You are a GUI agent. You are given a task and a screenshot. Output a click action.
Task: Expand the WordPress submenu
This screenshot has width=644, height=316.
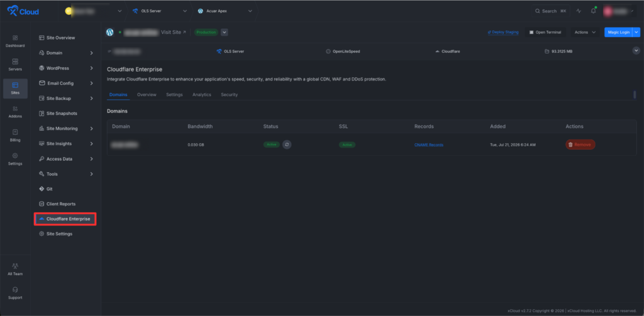(x=65, y=68)
